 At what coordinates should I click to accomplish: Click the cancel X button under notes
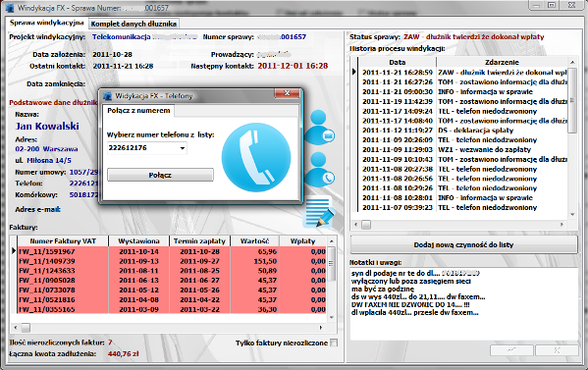coord(557,350)
